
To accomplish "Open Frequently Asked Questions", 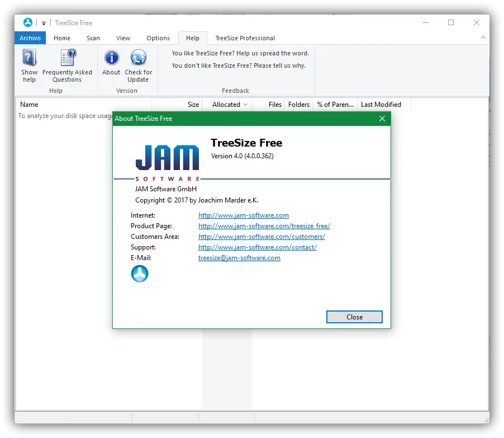I will click(x=67, y=65).
